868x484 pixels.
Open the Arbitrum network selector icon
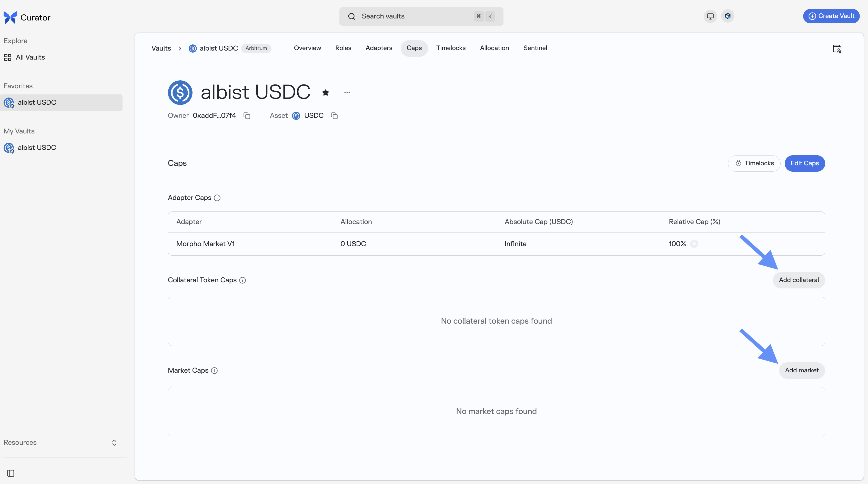coord(728,16)
